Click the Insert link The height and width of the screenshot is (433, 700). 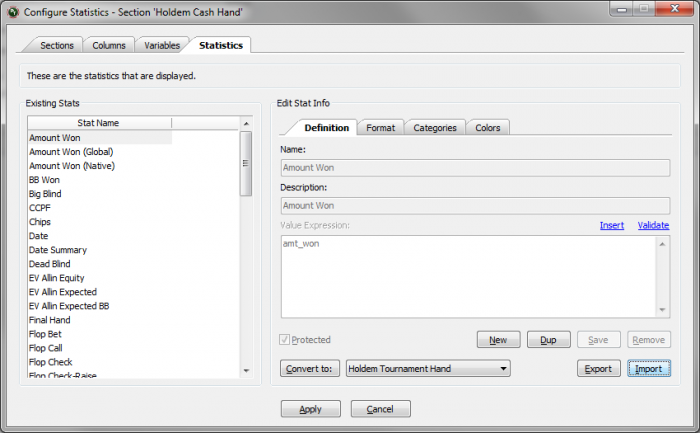pos(612,225)
